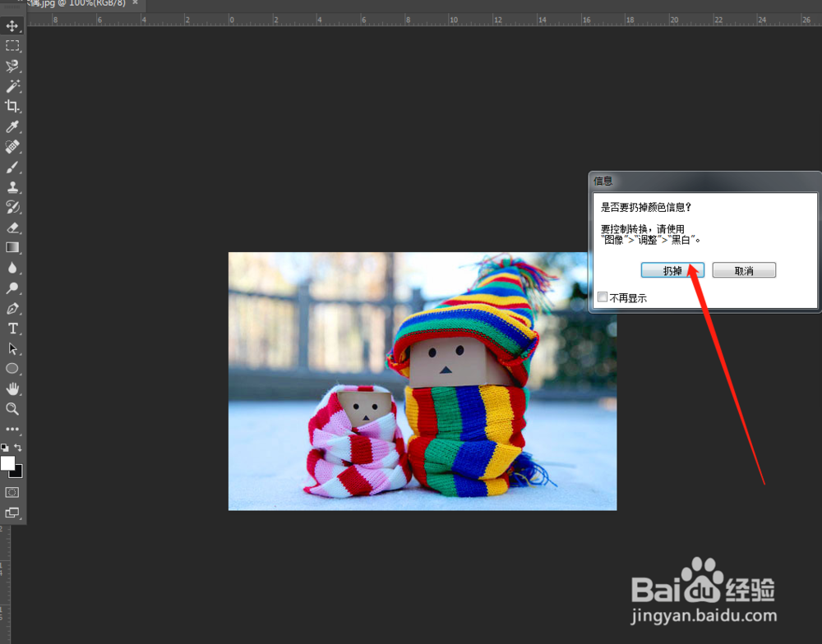Open the Edit Toolbar three-dots menu
The height and width of the screenshot is (644, 822).
tap(12, 429)
